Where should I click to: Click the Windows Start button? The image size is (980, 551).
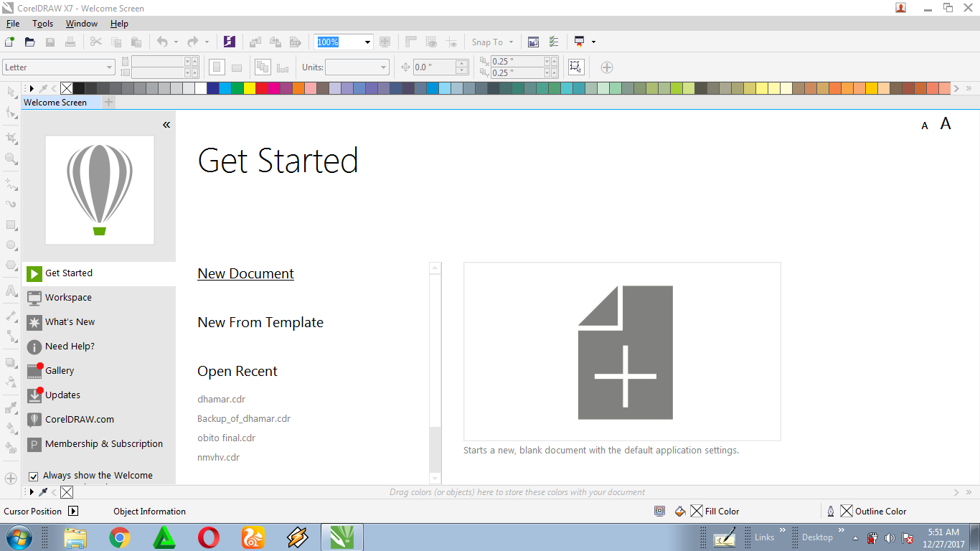click(18, 537)
